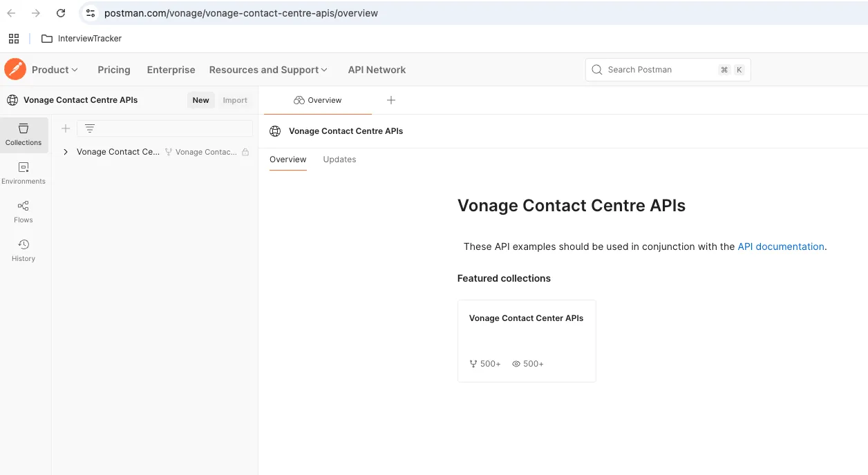868x475 pixels.
Task: Click the Postman logo icon
Action: [15, 70]
